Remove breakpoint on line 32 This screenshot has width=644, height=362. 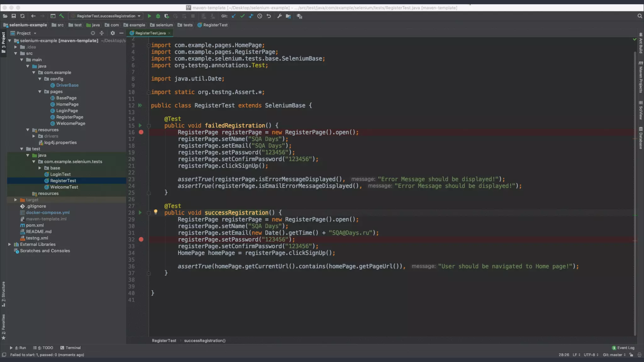click(x=141, y=239)
